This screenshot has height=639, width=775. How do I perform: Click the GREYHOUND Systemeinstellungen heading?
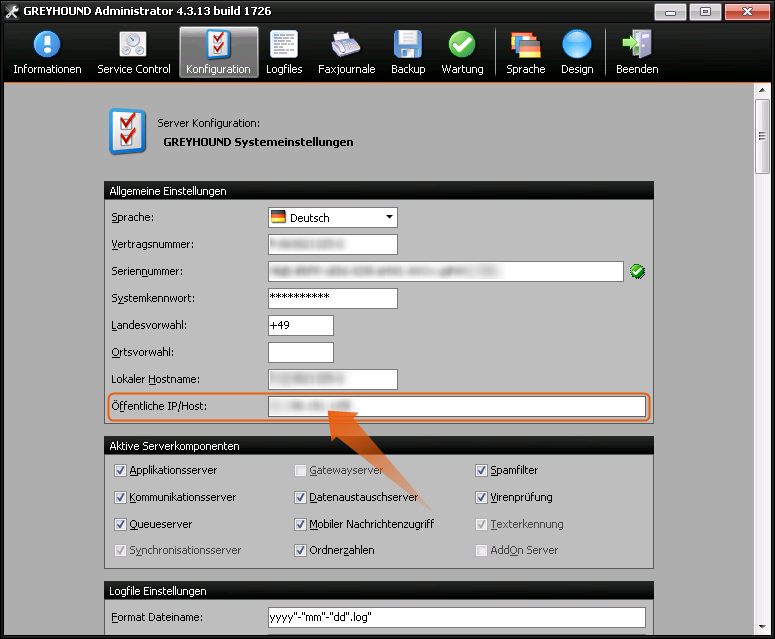tap(258, 142)
